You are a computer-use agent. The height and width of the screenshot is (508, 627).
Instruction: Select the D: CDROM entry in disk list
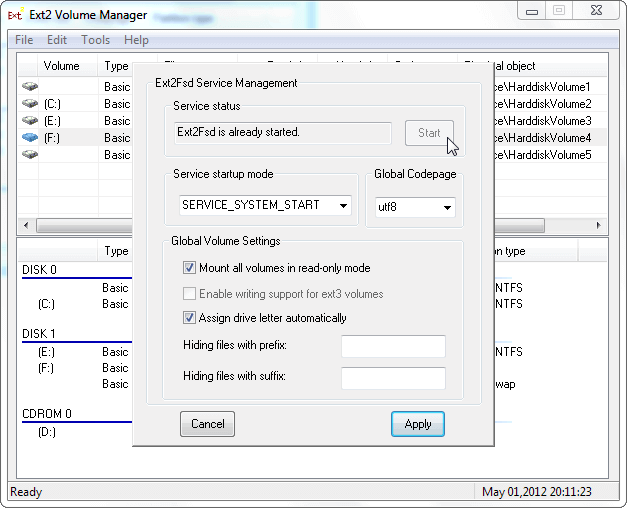46,431
